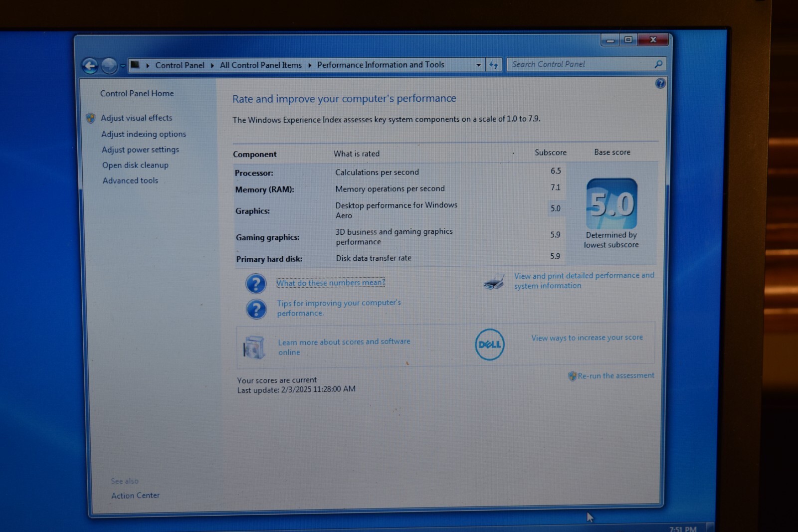Image resolution: width=798 pixels, height=532 pixels.
Task: Click the software box icon beside Learn more
Action: (253, 348)
